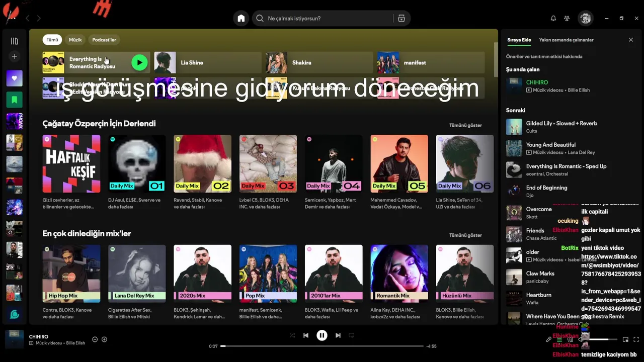Click 'Öneriler ve tanıtımın etkisi hakkında' link
644x362 pixels.
[x=544, y=56]
